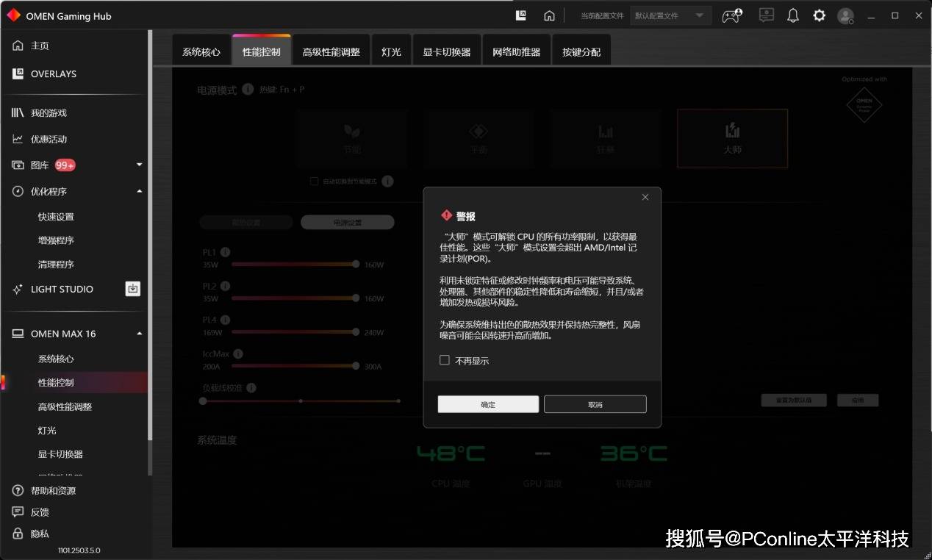Click the info icon beside IccMax
The image size is (932, 560).
[x=238, y=353]
